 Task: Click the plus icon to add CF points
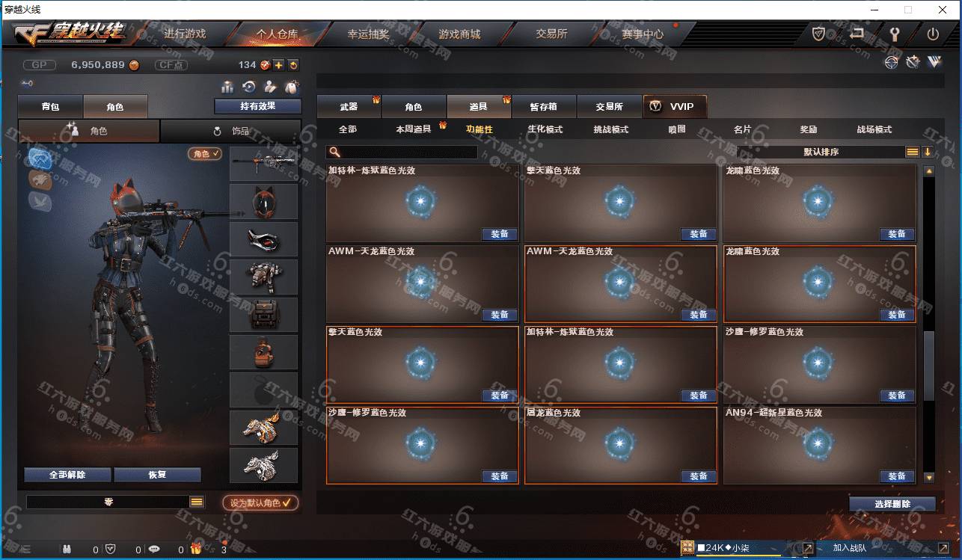tap(278, 65)
